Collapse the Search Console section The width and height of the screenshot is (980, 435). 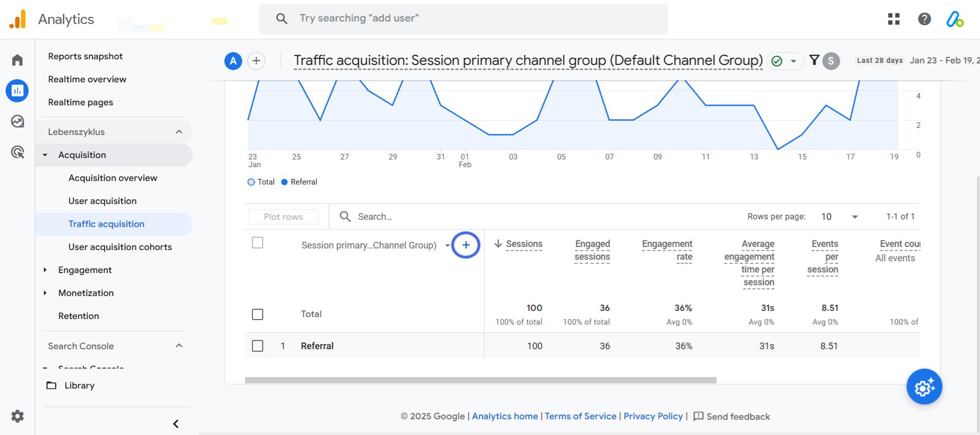coord(179,346)
